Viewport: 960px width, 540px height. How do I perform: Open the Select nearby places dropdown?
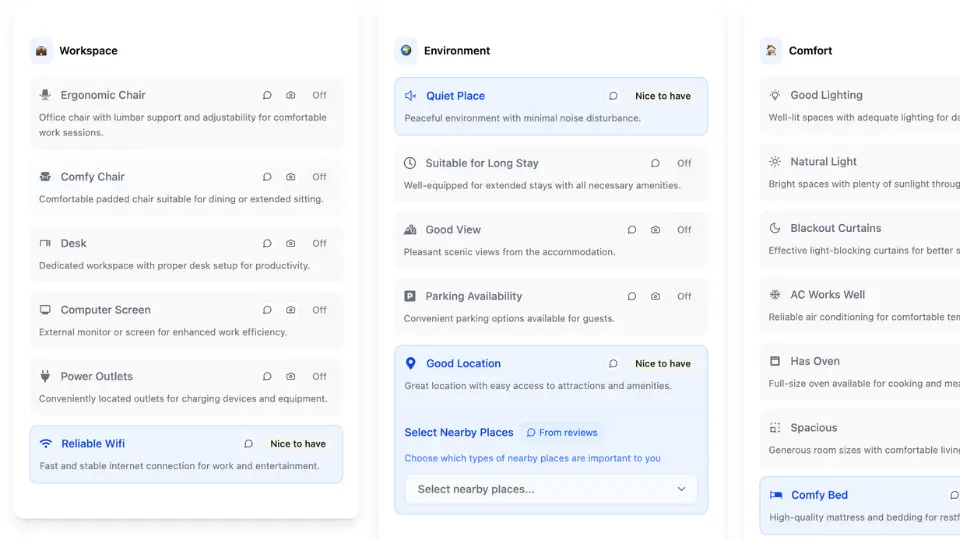pos(551,489)
